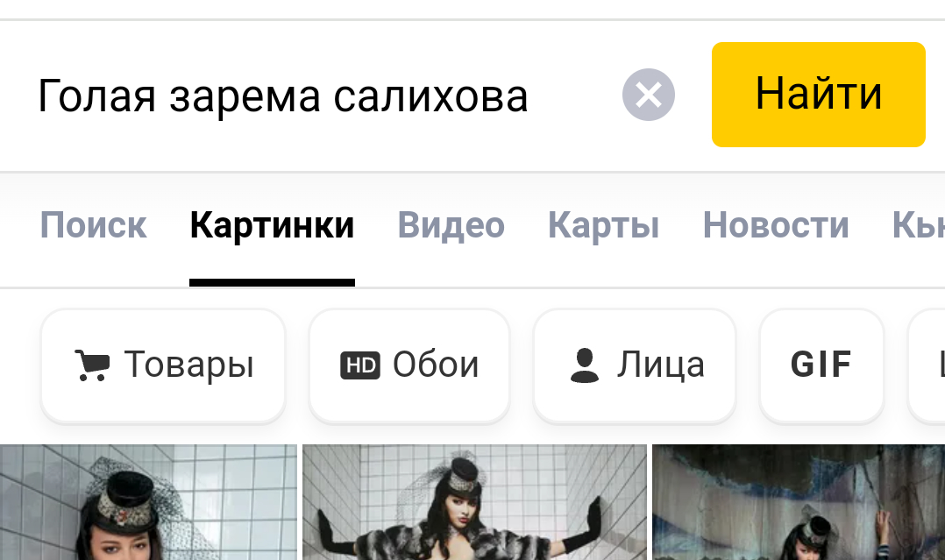Open the Видео tab
This screenshot has height=560, width=945.
coord(451,225)
